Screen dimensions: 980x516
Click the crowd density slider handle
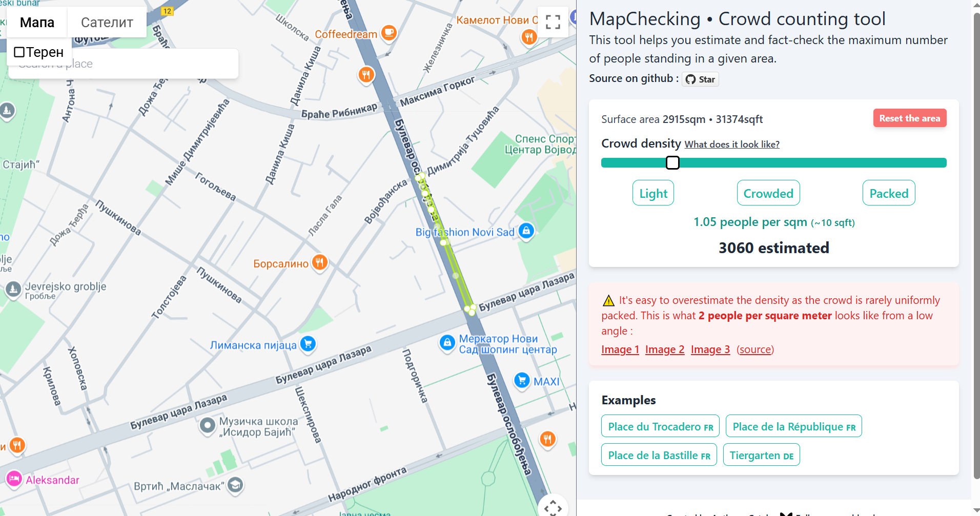[672, 163]
